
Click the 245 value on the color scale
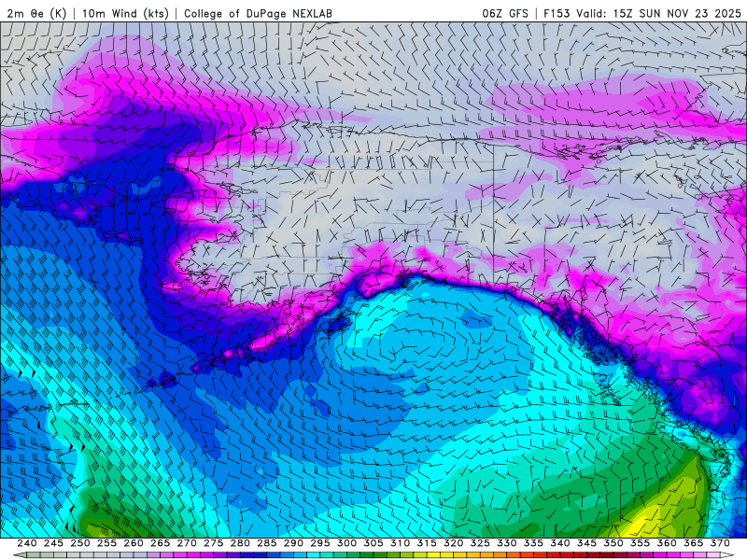53,543
